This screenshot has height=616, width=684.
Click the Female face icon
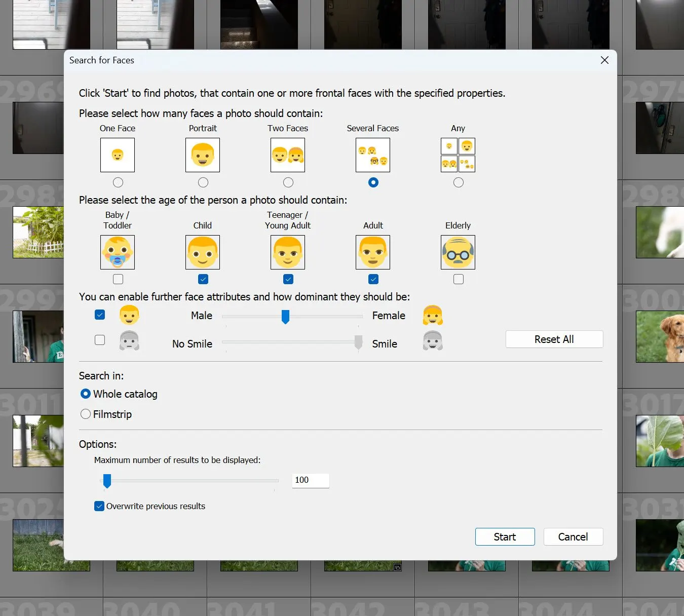click(432, 315)
